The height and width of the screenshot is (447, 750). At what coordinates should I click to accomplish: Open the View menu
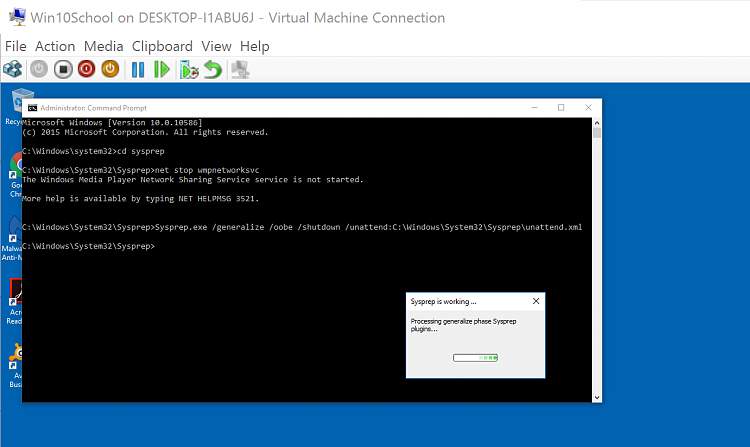click(x=216, y=46)
